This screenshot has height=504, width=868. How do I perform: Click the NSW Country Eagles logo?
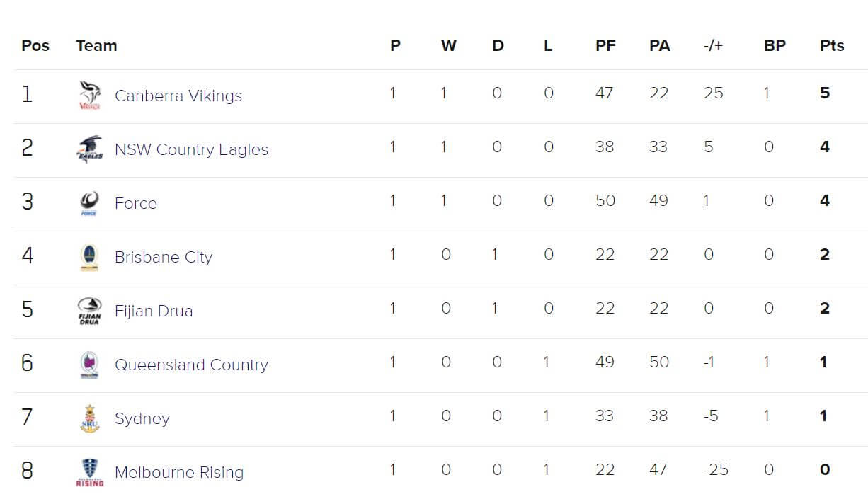(90, 149)
